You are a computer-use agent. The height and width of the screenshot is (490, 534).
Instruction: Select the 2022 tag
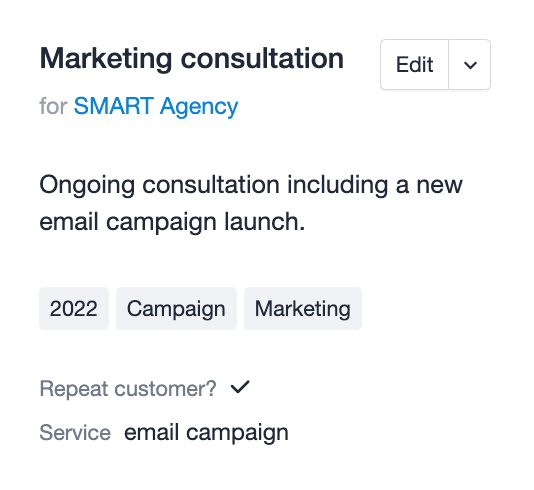(x=74, y=309)
